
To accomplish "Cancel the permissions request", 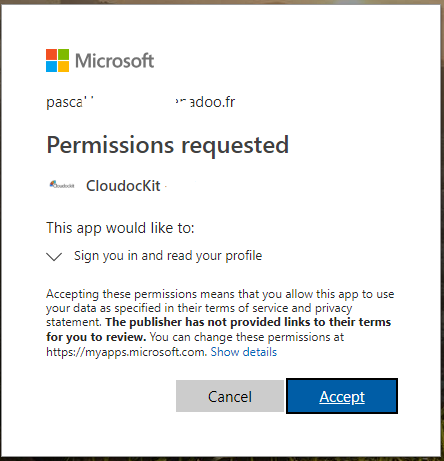I will pos(230,396).
